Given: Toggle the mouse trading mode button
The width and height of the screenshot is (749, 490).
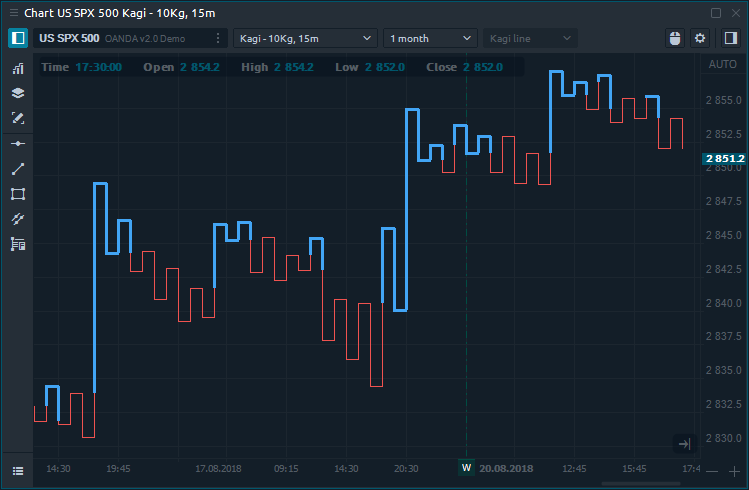Looking at the screenshot, I should pos(674,38).
